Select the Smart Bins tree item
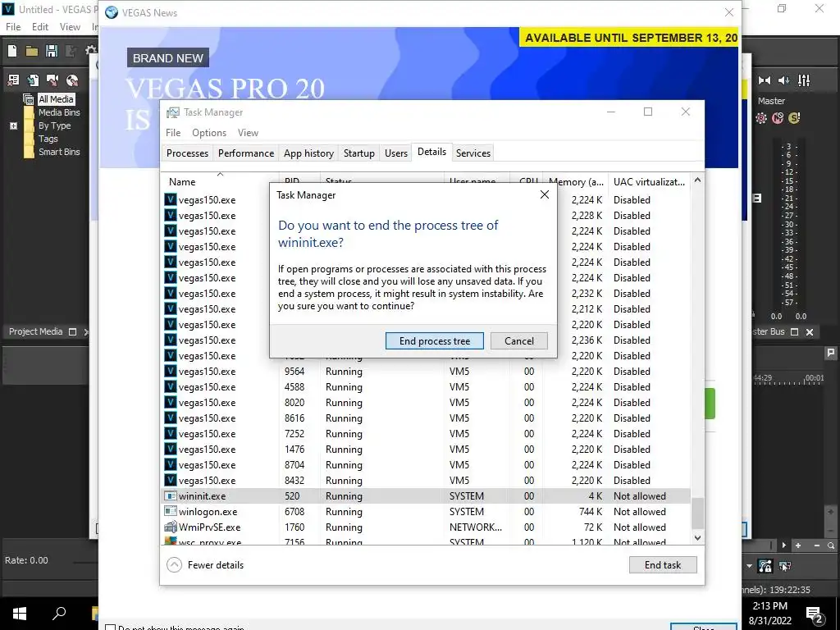840x630 pixels. pyautogui.click(x=59, y=152)
